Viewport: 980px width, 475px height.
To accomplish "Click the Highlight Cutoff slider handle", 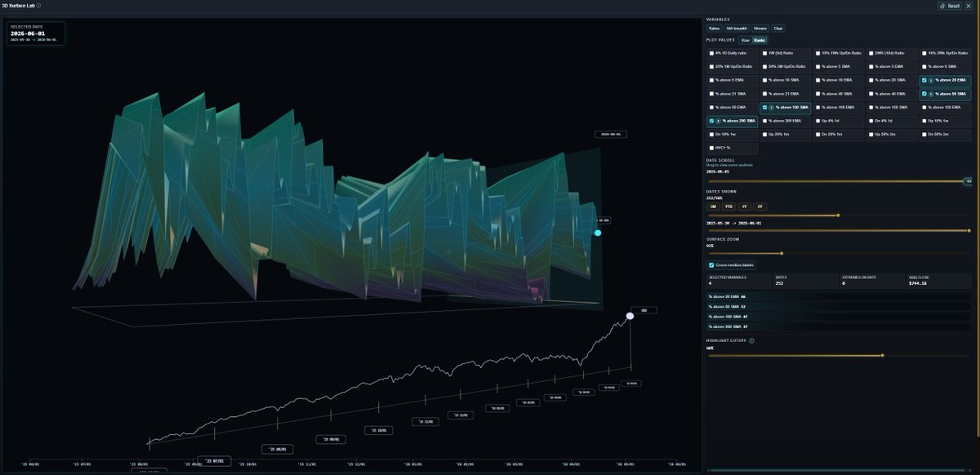I will (882, 355).
